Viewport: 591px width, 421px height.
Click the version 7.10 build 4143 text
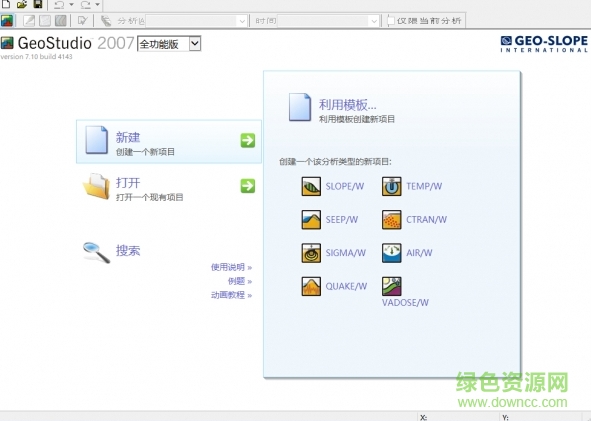[x=37, y=57]
